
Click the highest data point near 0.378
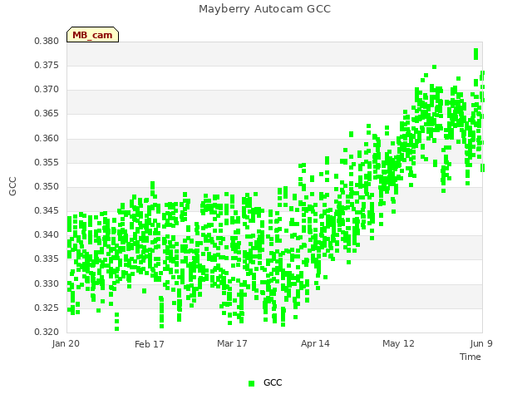tap(475, 51)
